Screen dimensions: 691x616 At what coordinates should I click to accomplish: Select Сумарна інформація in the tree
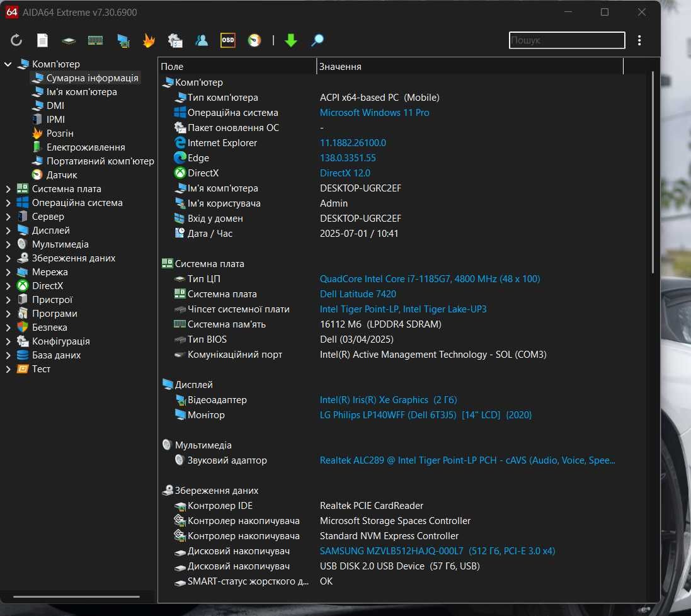pos(92,78)
